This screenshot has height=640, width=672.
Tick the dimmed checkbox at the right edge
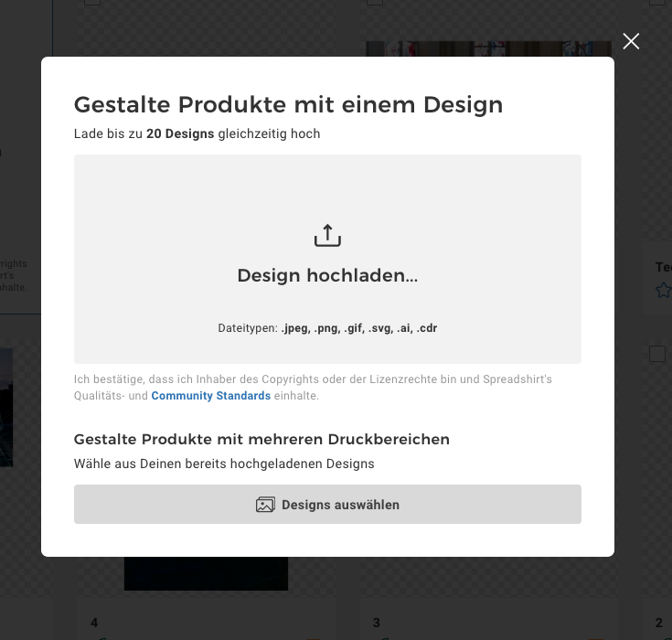point(657,354)
